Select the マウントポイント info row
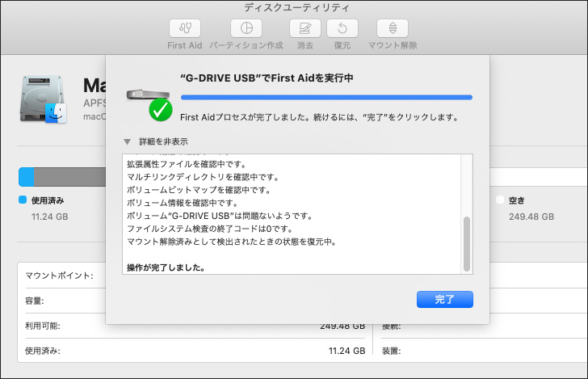Image resolution: width=588 pixels, height=379 pixels. 61,276
